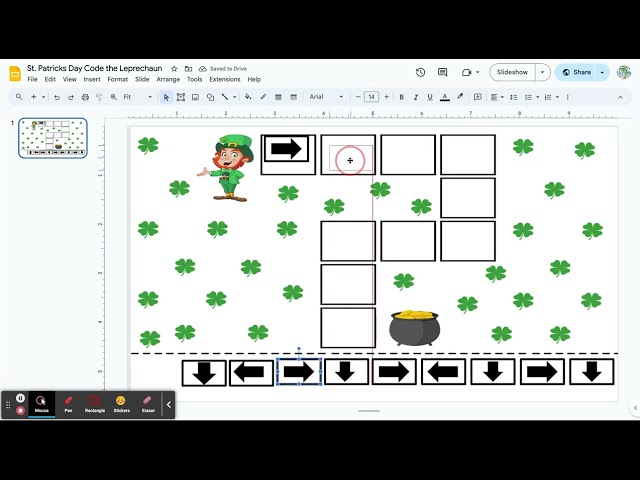Screen dimensions: 640x480
Task: Open the text color picker
Action: point(445,97)
